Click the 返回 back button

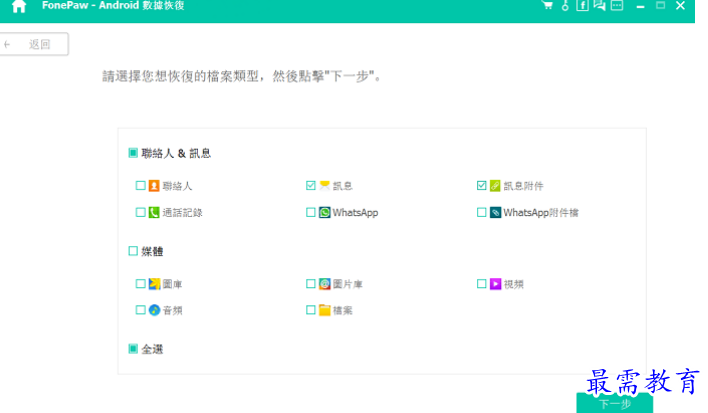34,44
